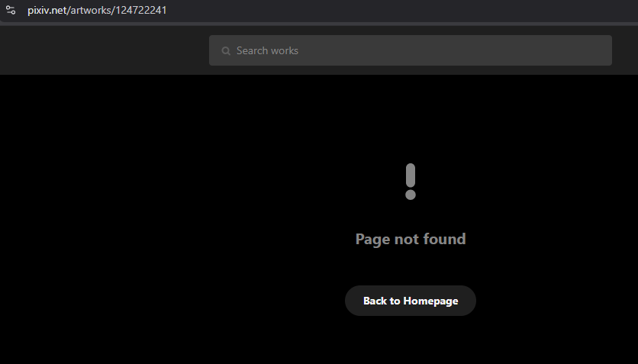The height and width of the screenshot is (364, 638).
Task: Click the artwork ID 124722241 in the URL
Action: (x=141, y=10)
